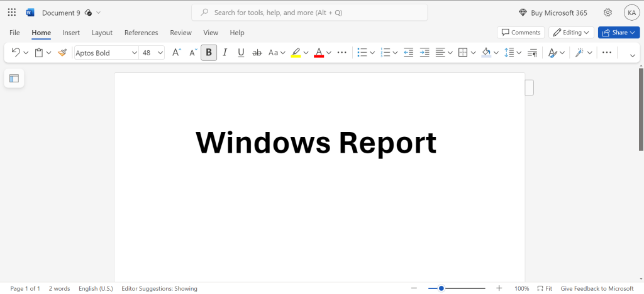Viewport: 644px width, 294px height.
Task: Click the increase indent icon
Action: coord(425,53)
